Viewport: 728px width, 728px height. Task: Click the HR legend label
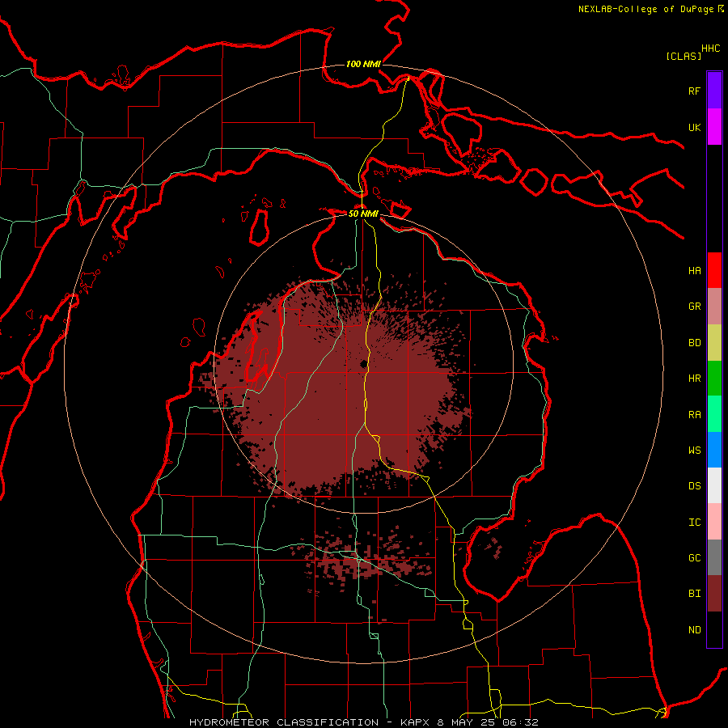click(x=694, y=379)
